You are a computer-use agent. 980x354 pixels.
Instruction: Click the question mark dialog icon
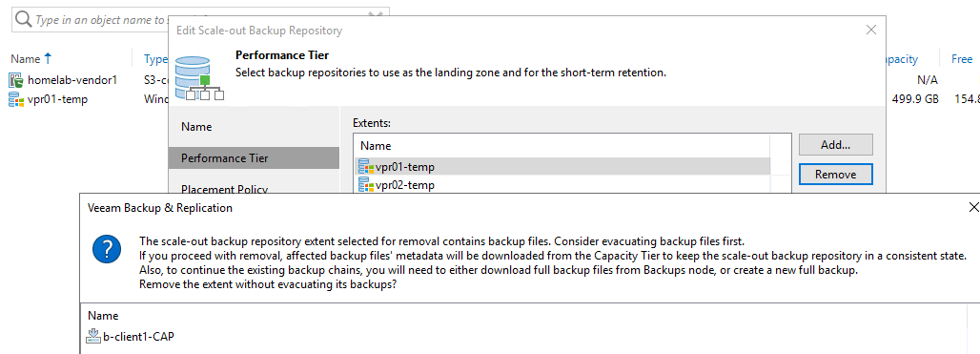click(106, 250)
